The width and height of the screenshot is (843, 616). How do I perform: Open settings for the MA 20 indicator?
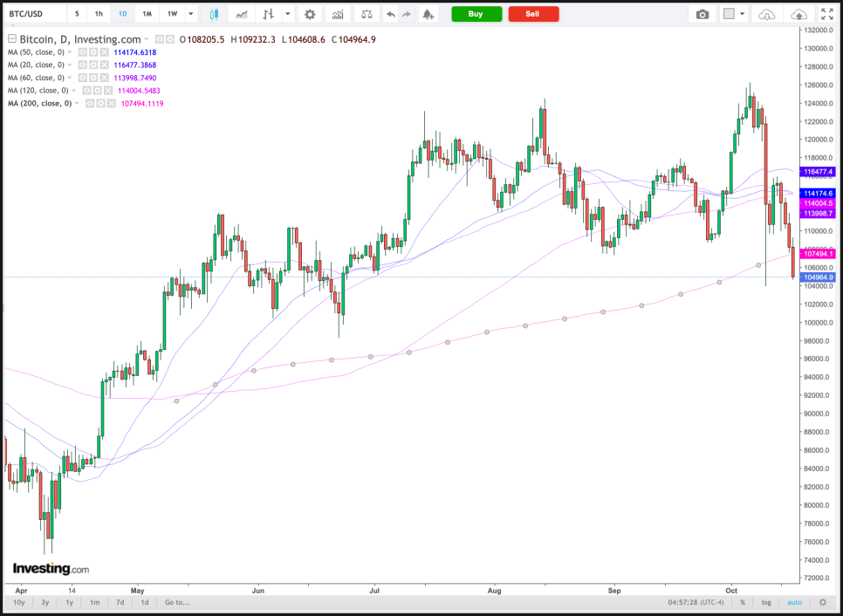[x=93, y=65]
